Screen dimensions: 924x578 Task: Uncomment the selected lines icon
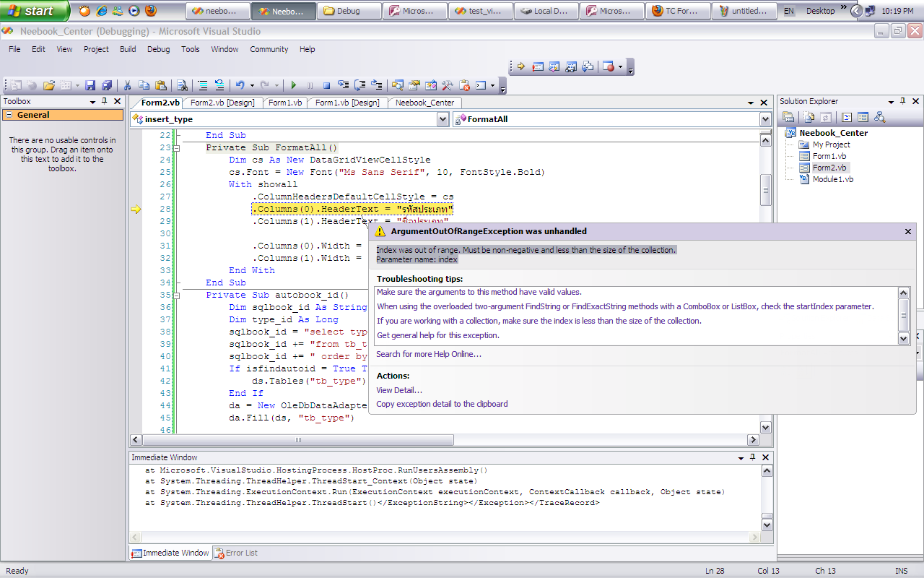click(x=219, y=85)
